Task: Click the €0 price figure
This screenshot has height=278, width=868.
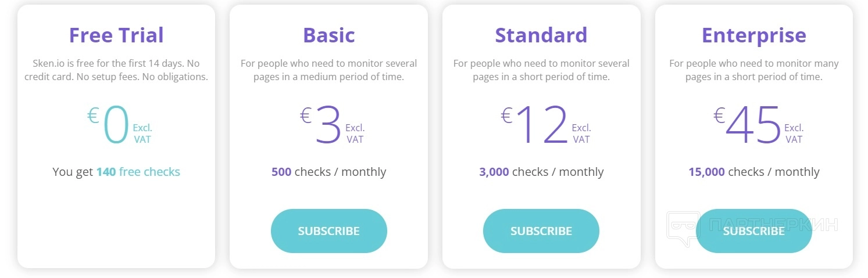Action: click(x=115, y=125)
